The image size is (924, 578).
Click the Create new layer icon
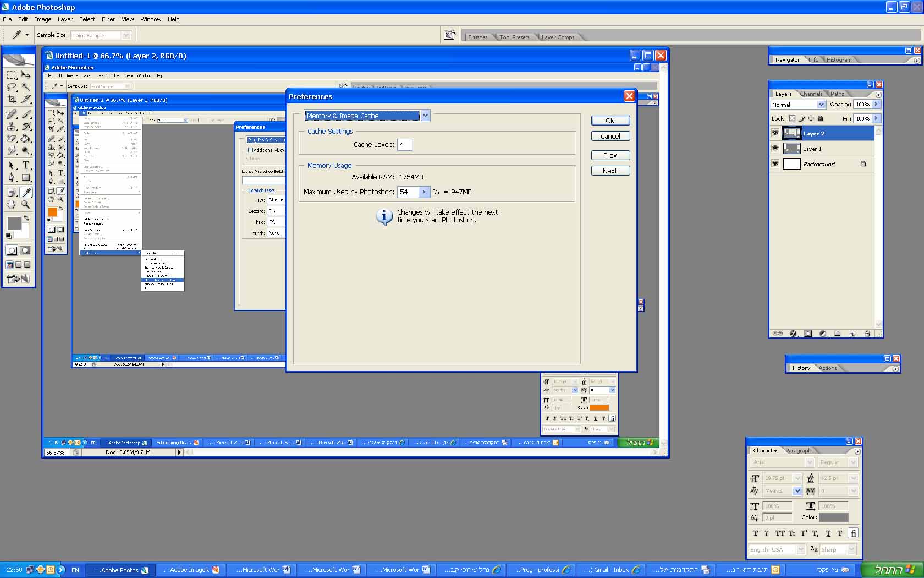853,334
